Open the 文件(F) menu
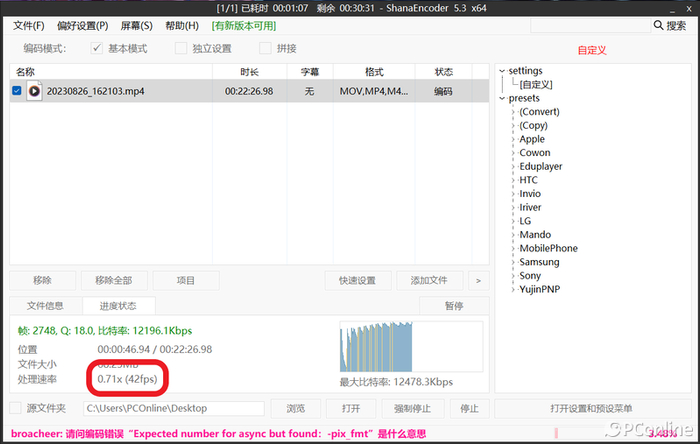 [29, 26]
